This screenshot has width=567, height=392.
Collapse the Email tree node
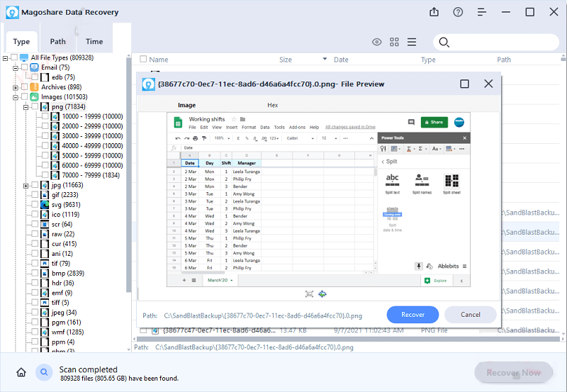tap(15, 68)
